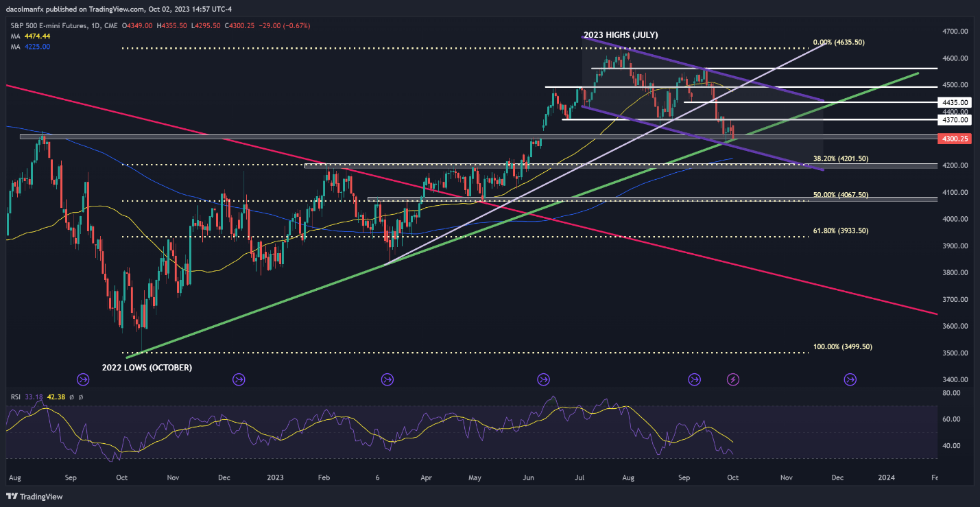980x507 pixels.
Task: Open the event marker above the Jun label
Action: coord(543,379)
